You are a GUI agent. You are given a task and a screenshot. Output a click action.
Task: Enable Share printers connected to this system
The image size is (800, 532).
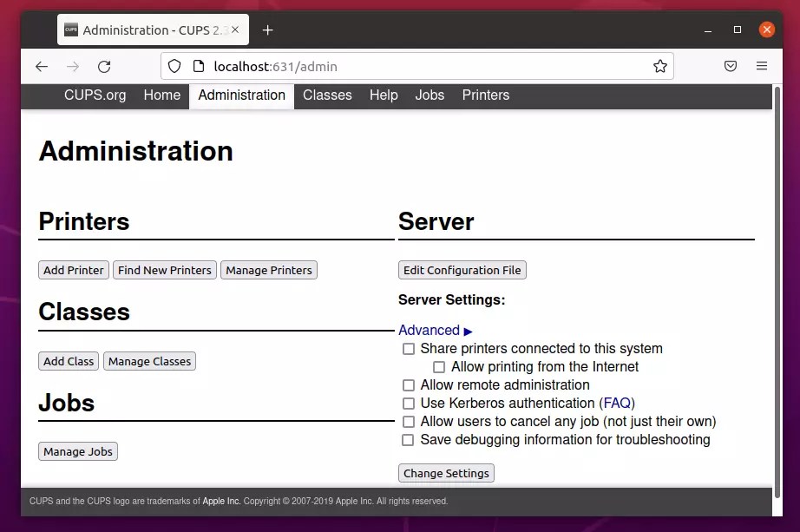[408, 349]
